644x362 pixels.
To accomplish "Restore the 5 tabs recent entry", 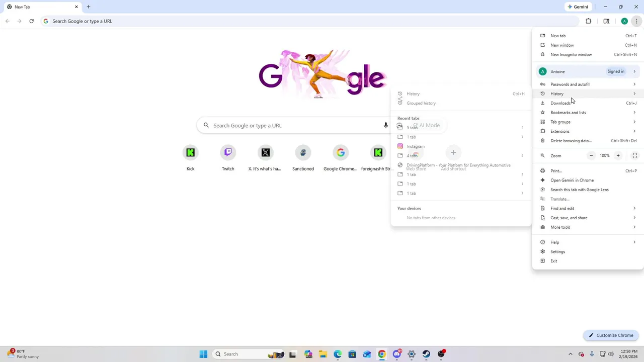I will [461, 128].
